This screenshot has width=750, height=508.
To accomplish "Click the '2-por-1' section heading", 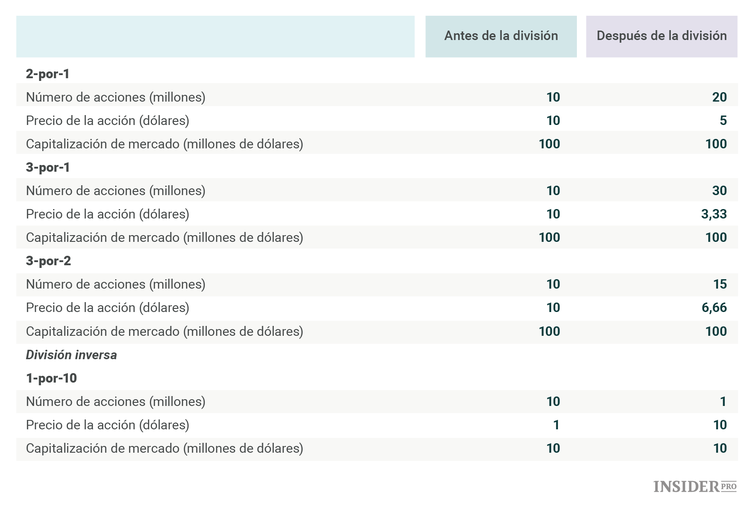I will point(47,74).
